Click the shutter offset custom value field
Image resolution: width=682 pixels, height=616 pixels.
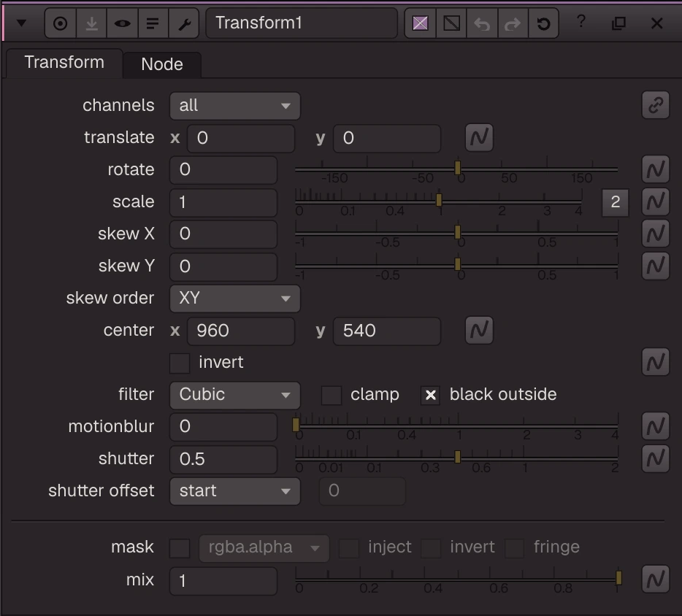point(362,491)
